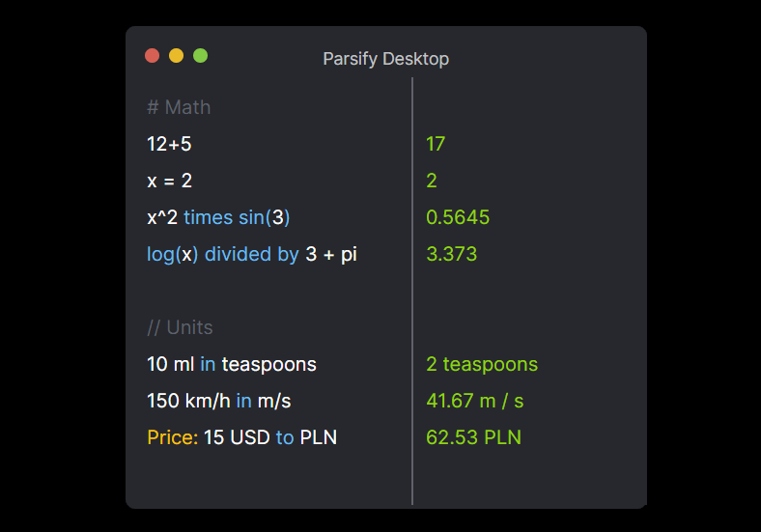Click the 'log(x) divided by 3 + pi' line

tap(252, 254)
